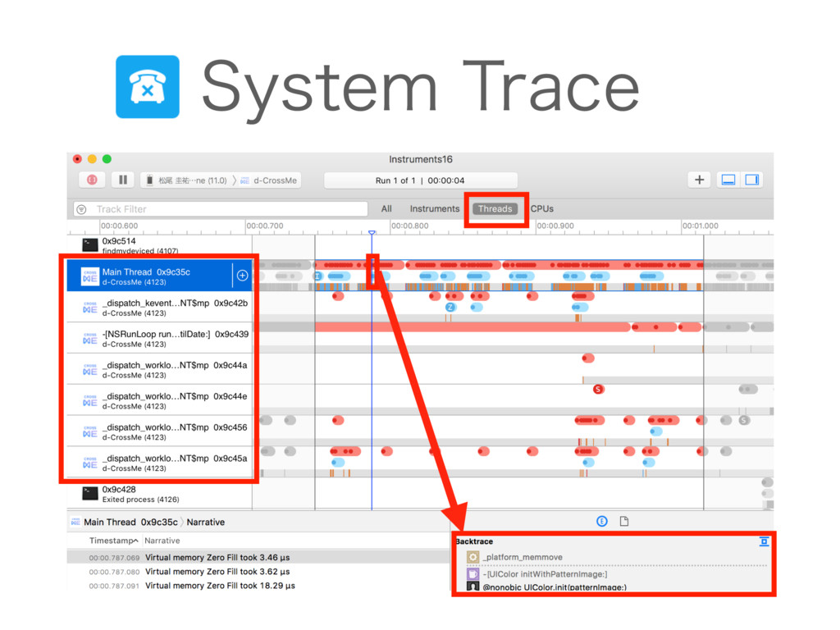Select the _dispatch_worklo 0x9c44a thread
The width and height of the screenshot is (840, 630).
160,370
